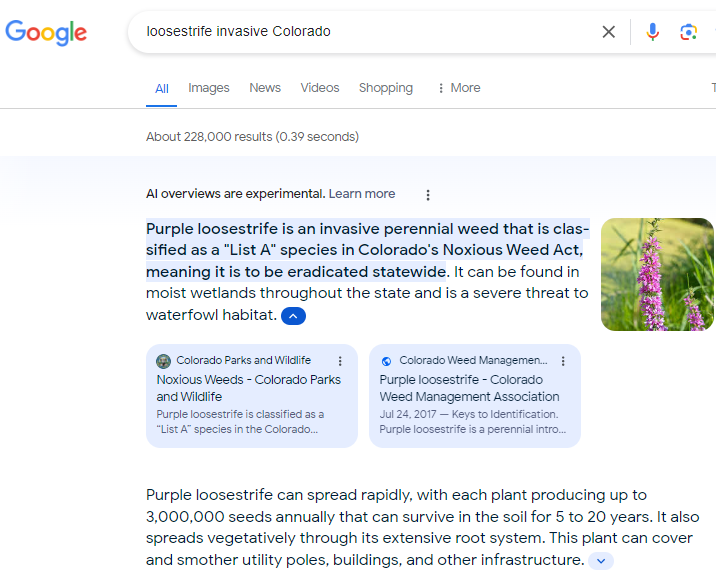716x576 pixels.
Task: Expand first AI overview paragraph chevron
Action: point(293,316)
